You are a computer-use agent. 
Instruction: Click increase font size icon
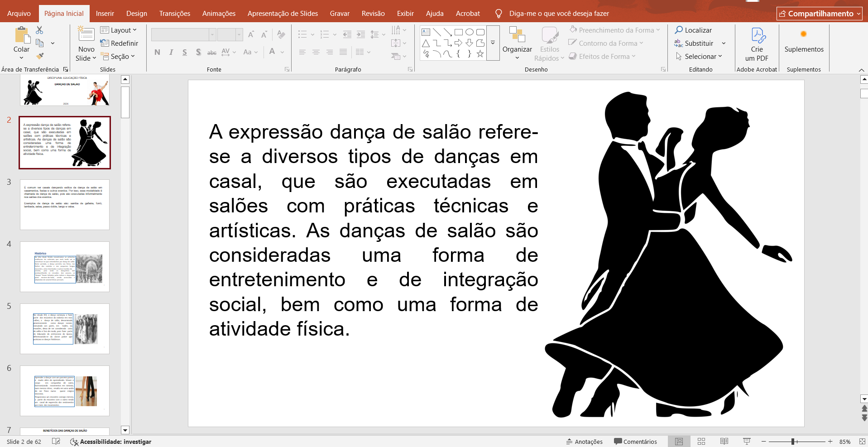pyautogui.click(x=251, y=34)
